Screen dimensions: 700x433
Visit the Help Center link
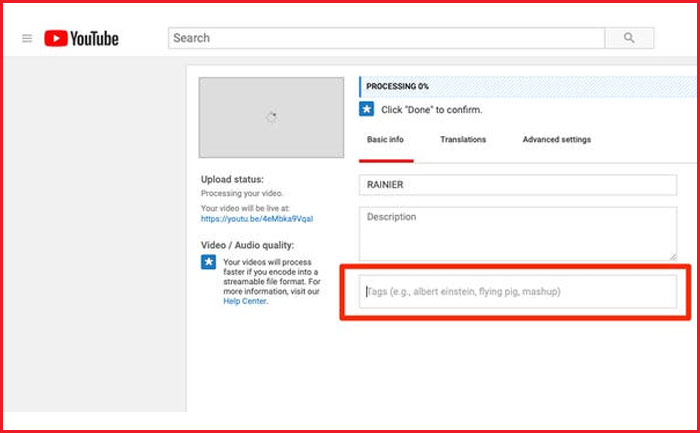tap(245, 301)
